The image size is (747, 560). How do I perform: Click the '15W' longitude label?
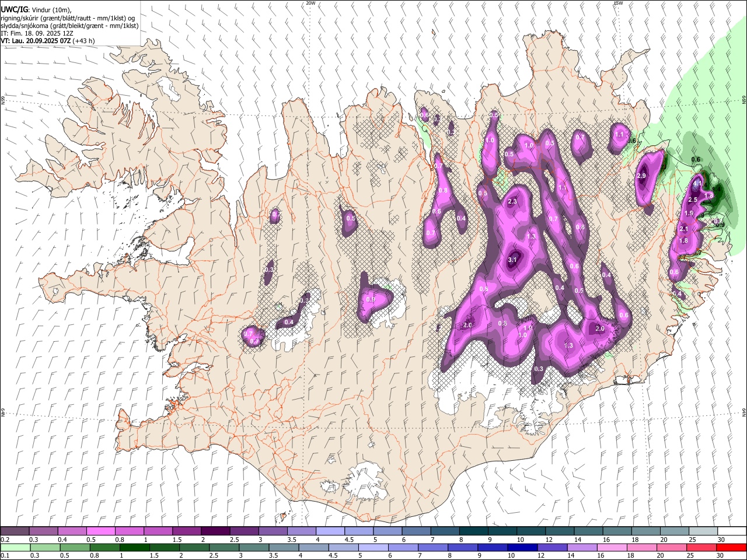tap(617, 3)
